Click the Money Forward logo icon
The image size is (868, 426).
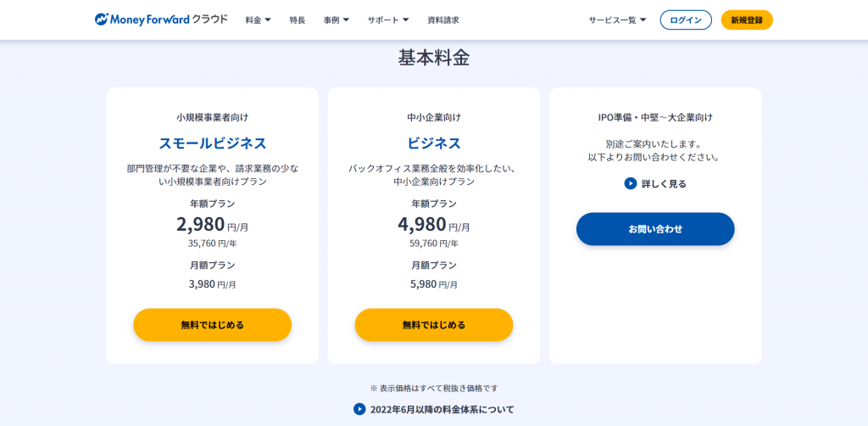tap(102, 20)
